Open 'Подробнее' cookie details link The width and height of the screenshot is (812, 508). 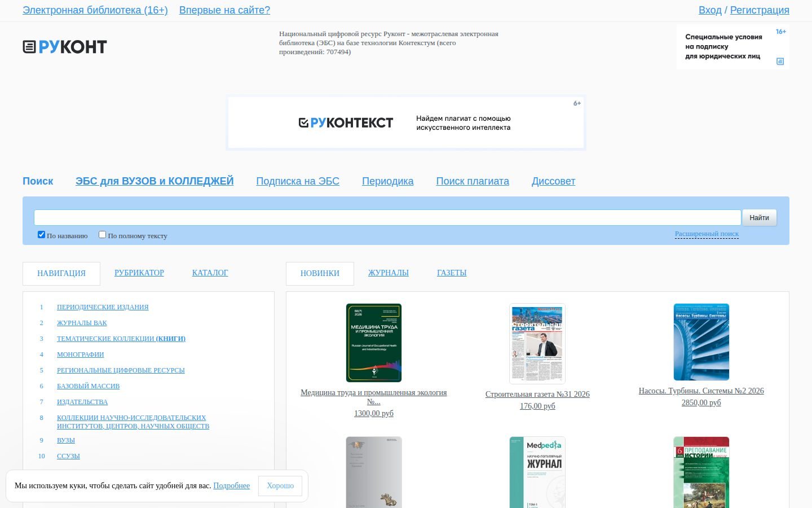pos(231,485)
